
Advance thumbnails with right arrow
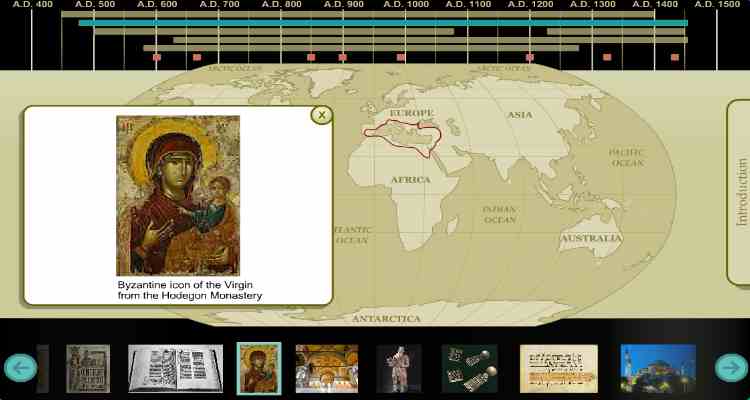click(x=731, y=368)
